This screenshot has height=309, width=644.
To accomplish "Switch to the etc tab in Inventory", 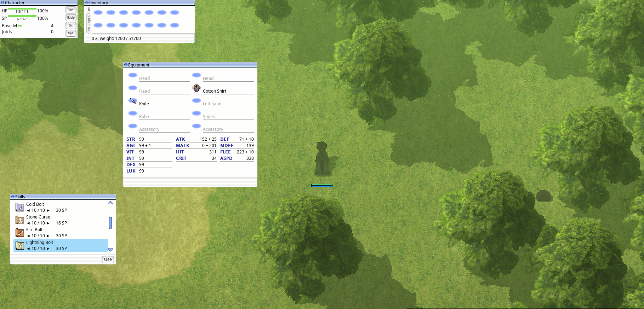I will [x=89, y=29].
